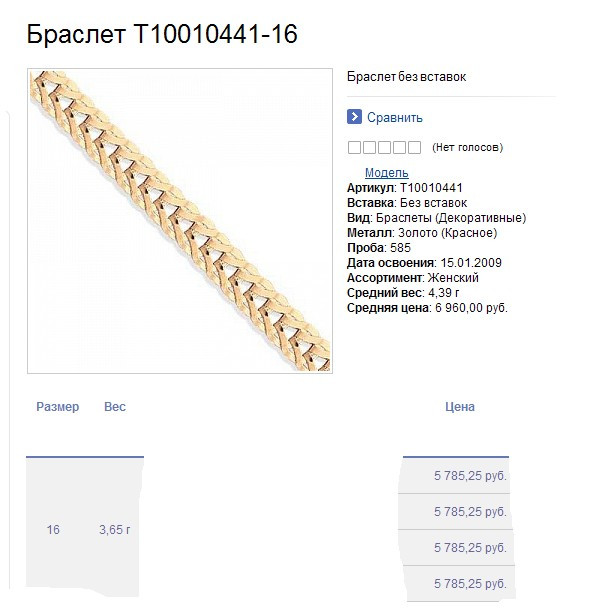
Task: Rate with the second star box
Action: click(369, 147)
